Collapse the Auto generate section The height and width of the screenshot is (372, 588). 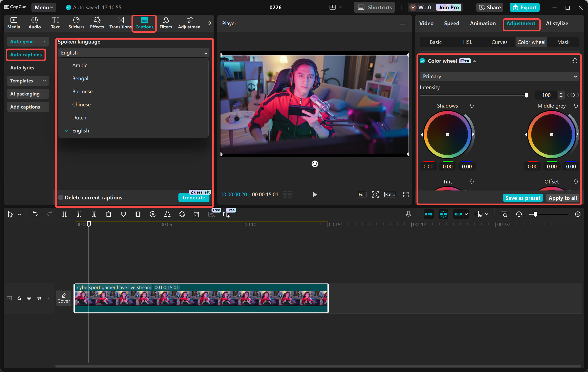tap(45, 41)
